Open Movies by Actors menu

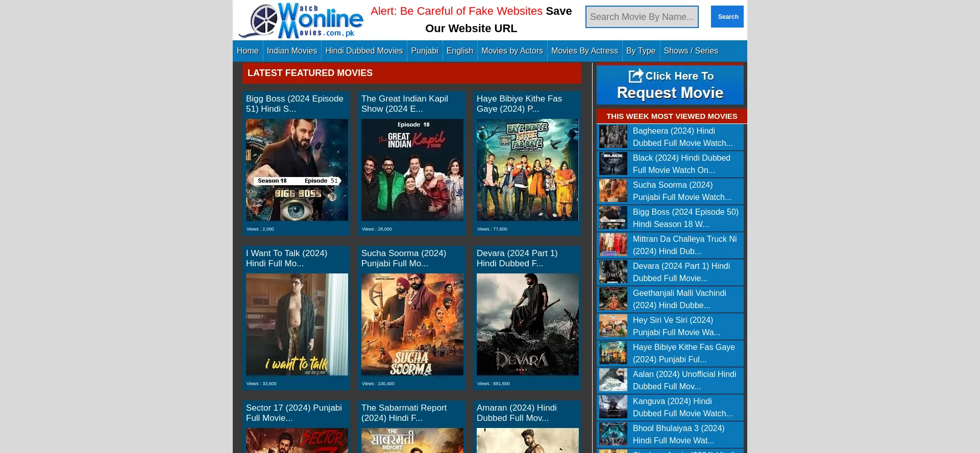[x=512, y=51]
